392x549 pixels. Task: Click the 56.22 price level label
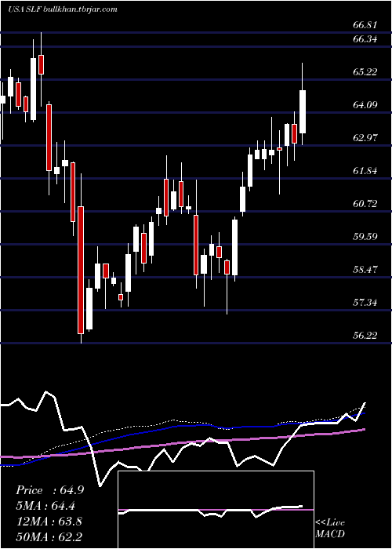(x=365, y=336)
